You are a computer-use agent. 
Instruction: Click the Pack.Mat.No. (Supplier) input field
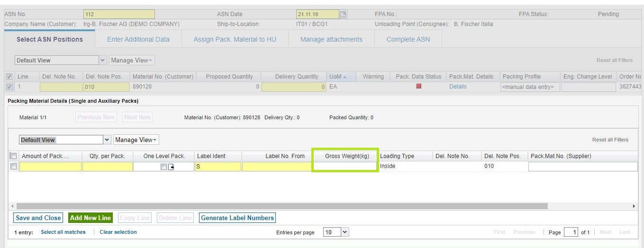tap(583, 167)
